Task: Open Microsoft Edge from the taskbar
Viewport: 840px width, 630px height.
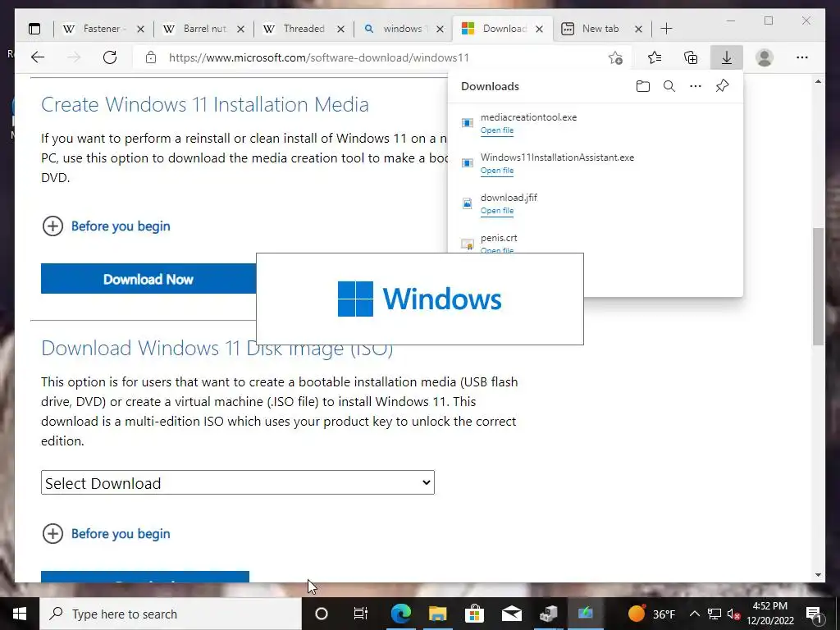Action: (400, 614)
